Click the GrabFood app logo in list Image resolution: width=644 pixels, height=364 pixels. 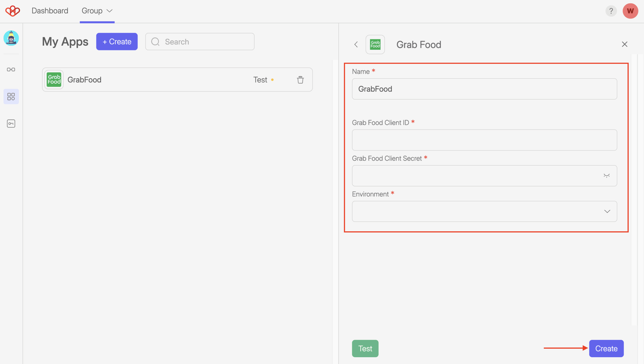click(x=54, y=80)
